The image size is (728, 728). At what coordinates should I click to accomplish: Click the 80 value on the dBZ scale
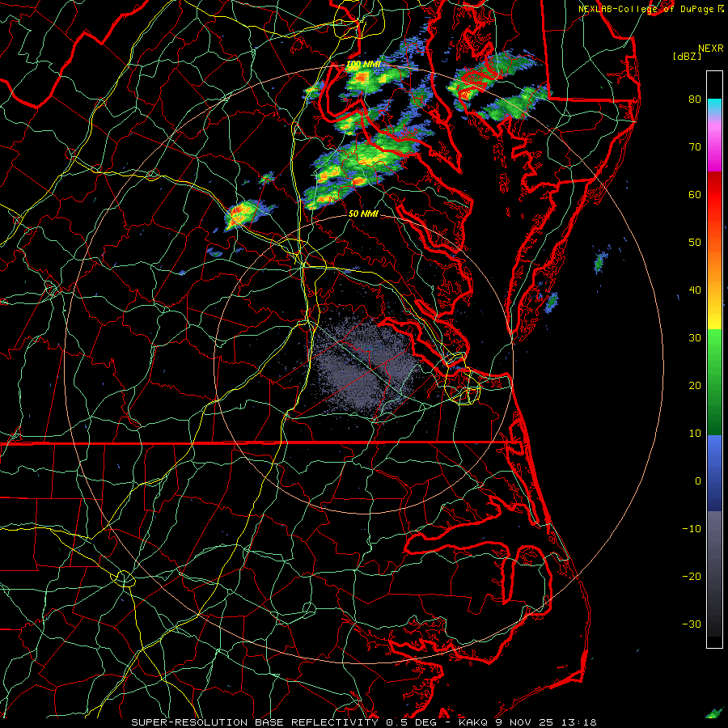[x=695, y=99]
